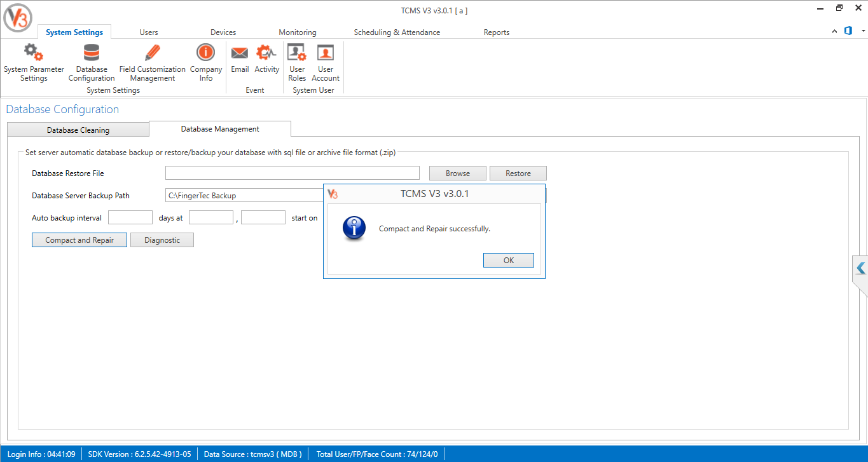This screenshot has height=462, width=868.
Task: Switch to Devices ribbon tab
Action: (223, 32)
